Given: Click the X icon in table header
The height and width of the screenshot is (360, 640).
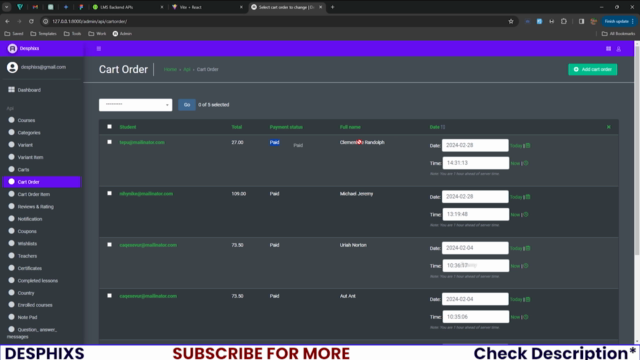Looking at the screenshot, I should [x=609, y=127].
